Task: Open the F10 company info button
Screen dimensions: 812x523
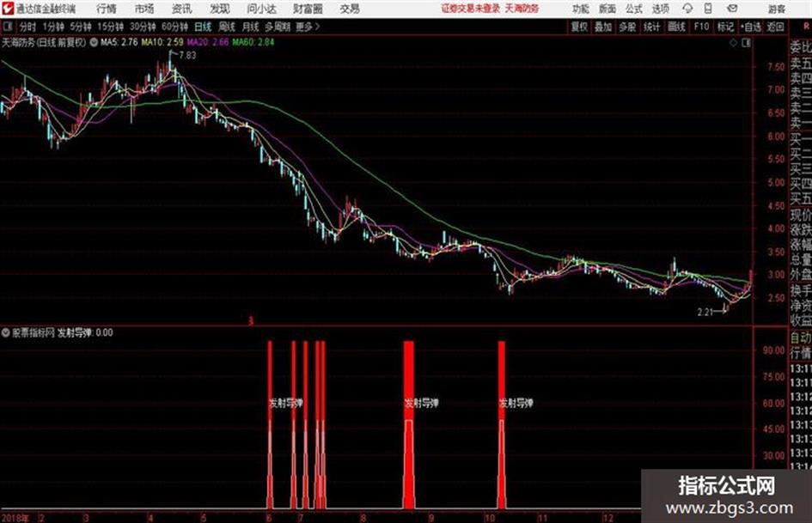Action: 701,27
